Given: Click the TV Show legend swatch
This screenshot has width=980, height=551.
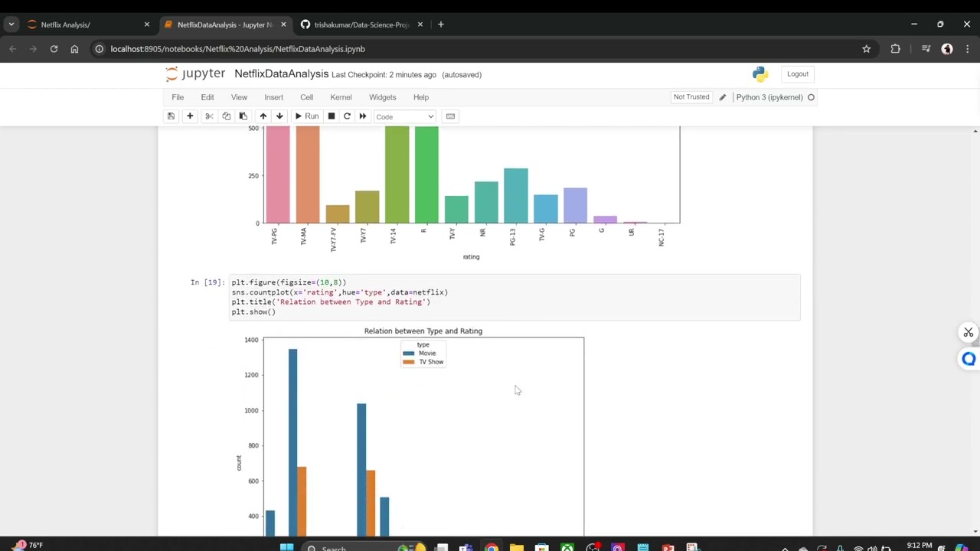Looking at the screenshot, I should click(x=408, y=362).
